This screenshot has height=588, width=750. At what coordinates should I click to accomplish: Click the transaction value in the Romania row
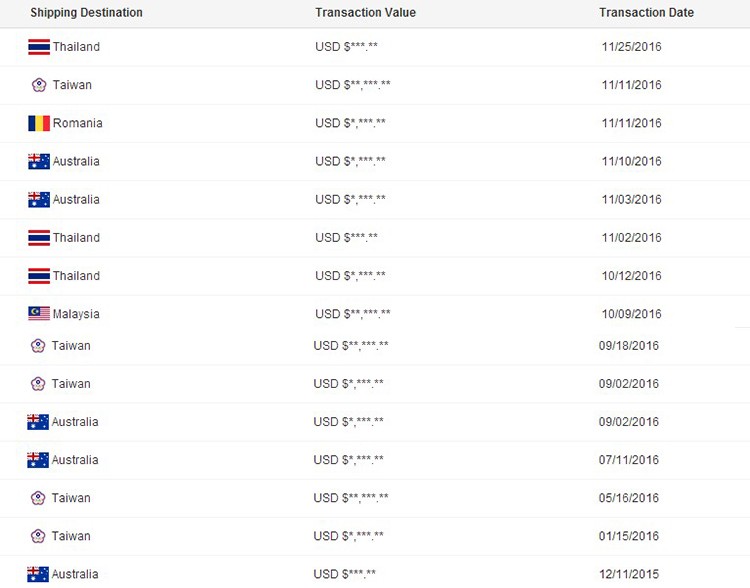coord(350,123)
